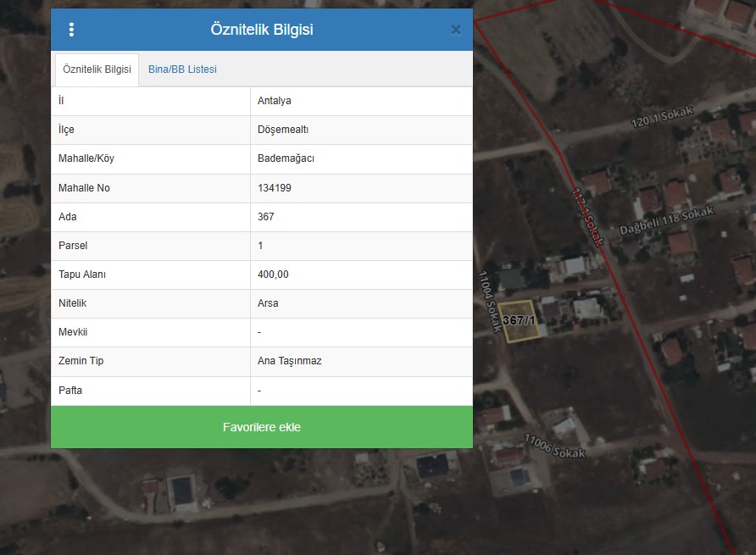756x555 pixels.
Task: Select the Arsa value in Nitelik row
Action: (268, 303)
